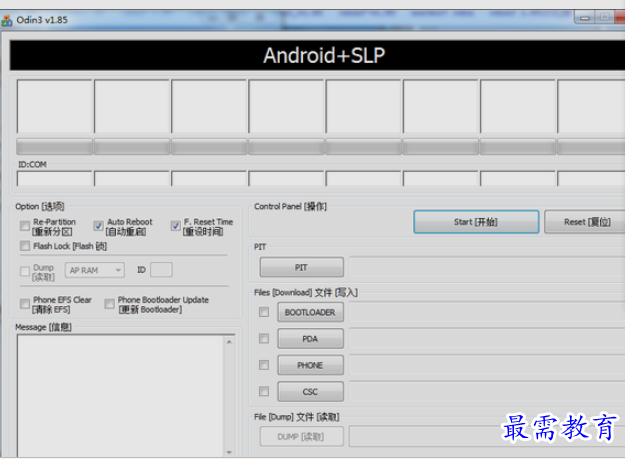Minimize the Odin3 window

(585, 18)
